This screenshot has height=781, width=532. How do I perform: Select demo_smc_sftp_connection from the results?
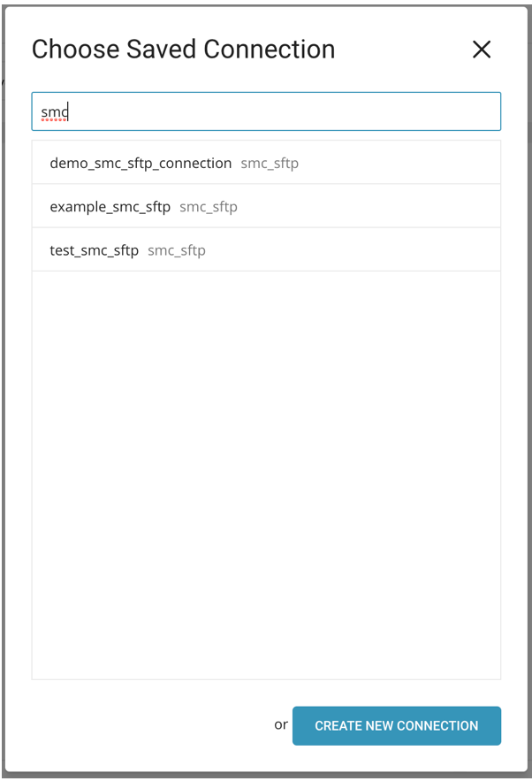click(x=141, y=164)
